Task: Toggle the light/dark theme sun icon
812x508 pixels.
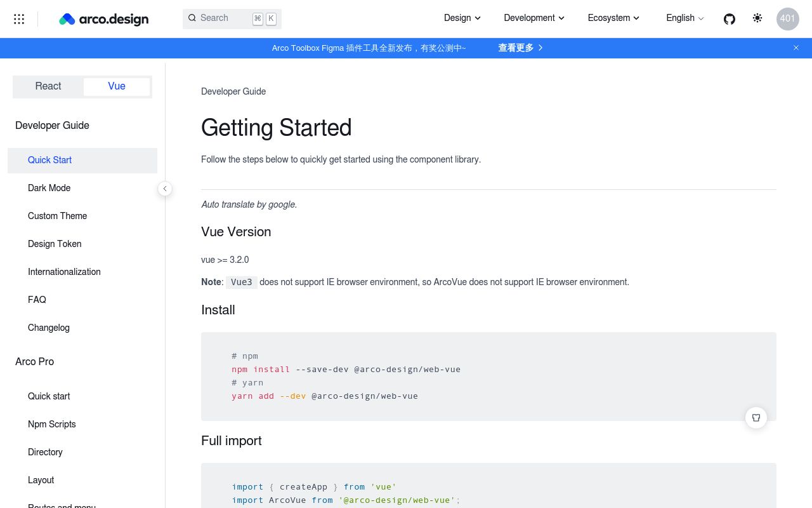Action: coord(757,18)
